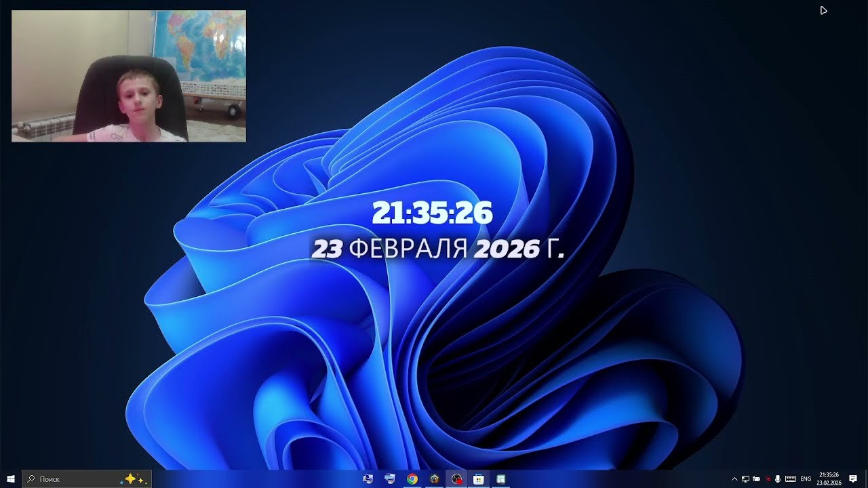
Task: Open the network connection tray icon
Action: pyautogui.click(x=745, y=479)
